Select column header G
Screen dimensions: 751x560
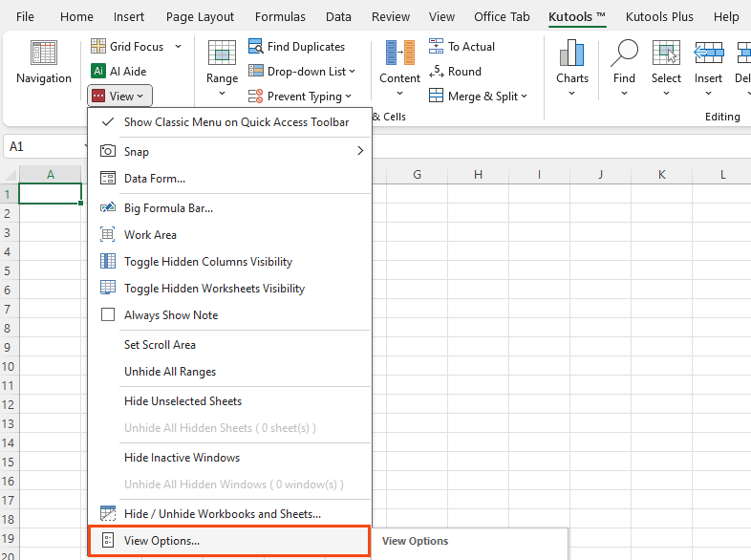(x=418, y=175)
